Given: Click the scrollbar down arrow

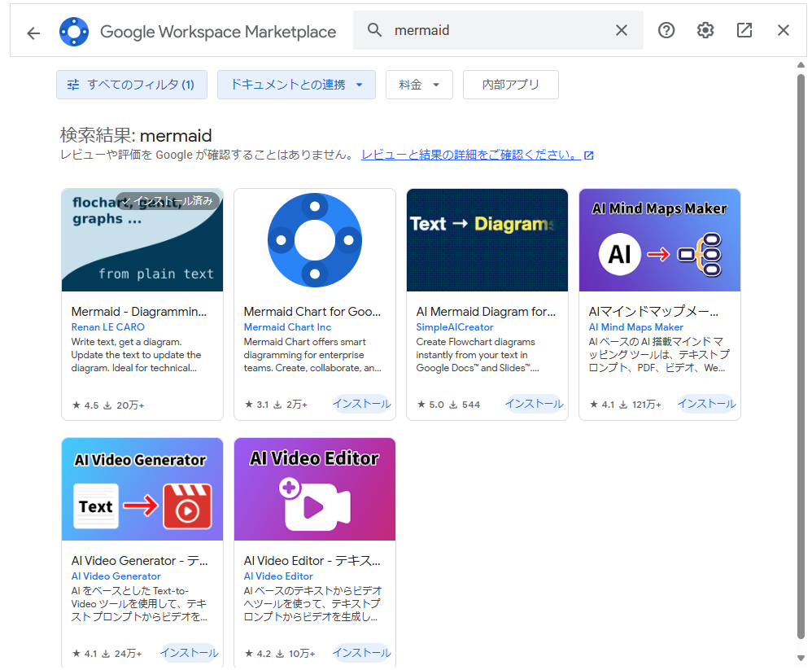Looking at the screenshot, I should [801, 658].
